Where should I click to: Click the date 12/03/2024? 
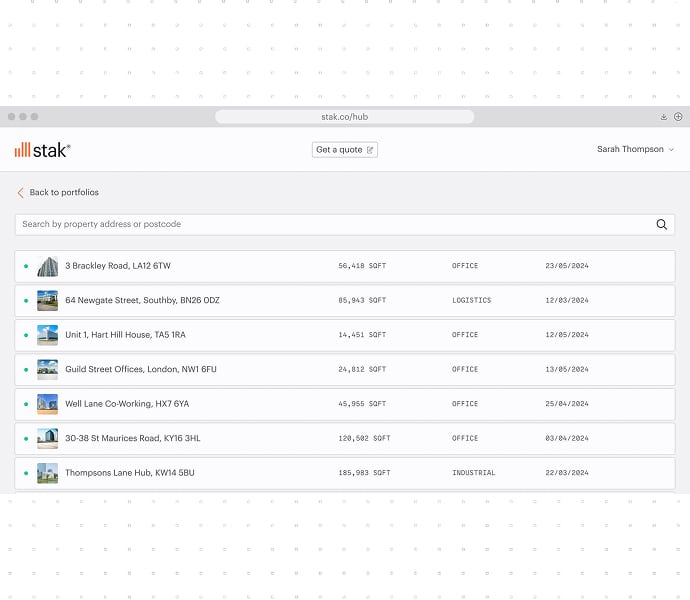coord(567,300)
